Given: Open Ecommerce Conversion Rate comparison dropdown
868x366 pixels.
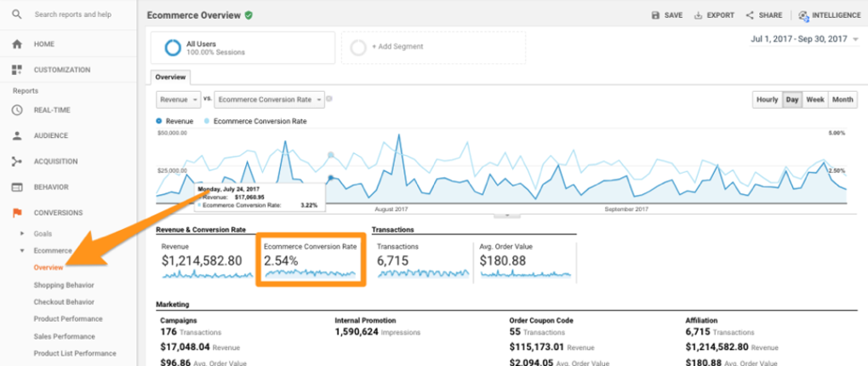Looking at the screenshot, I should point(270,100).
